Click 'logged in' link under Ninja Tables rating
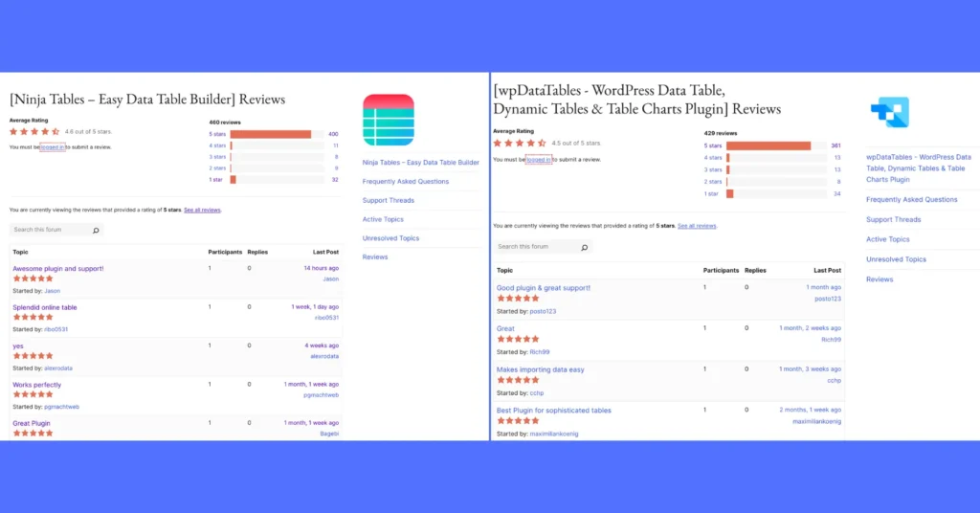Image resolution: width=980 pixels, height=513 pixels. (53, 147)
